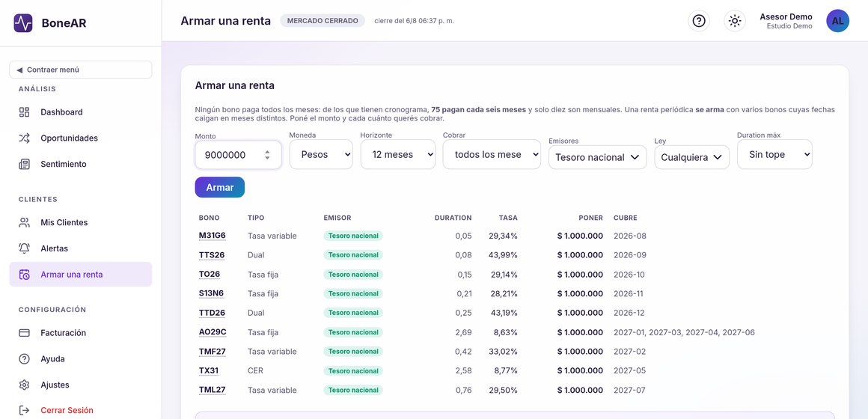Click the 2027-05 coverage value for TX31

[629, 371]
